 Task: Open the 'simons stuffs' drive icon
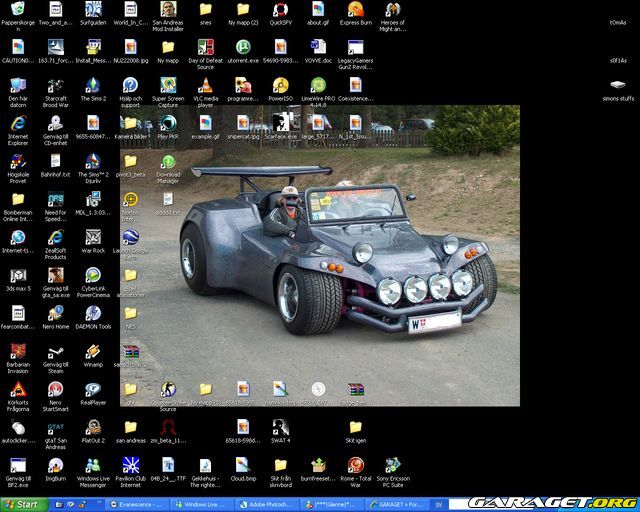(x=618, y=86)
